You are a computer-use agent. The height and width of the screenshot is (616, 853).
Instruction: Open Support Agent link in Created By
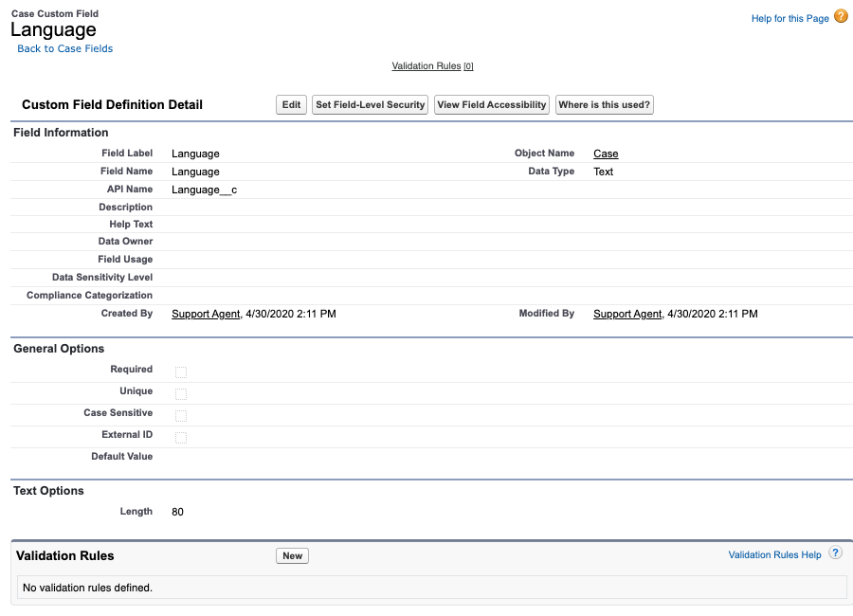[206, 314]
